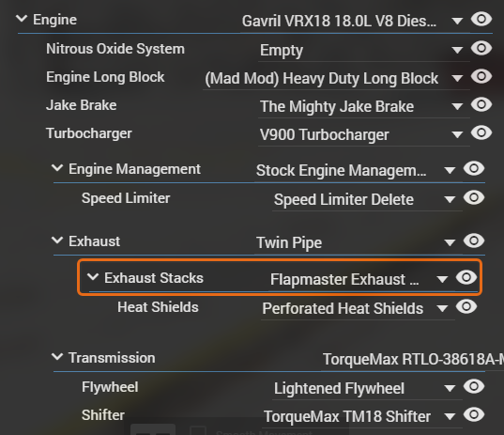Toggle Turbocharger visibility eye icon
The height and width of the screenshot is (435, 504).
tap(481, 132)
